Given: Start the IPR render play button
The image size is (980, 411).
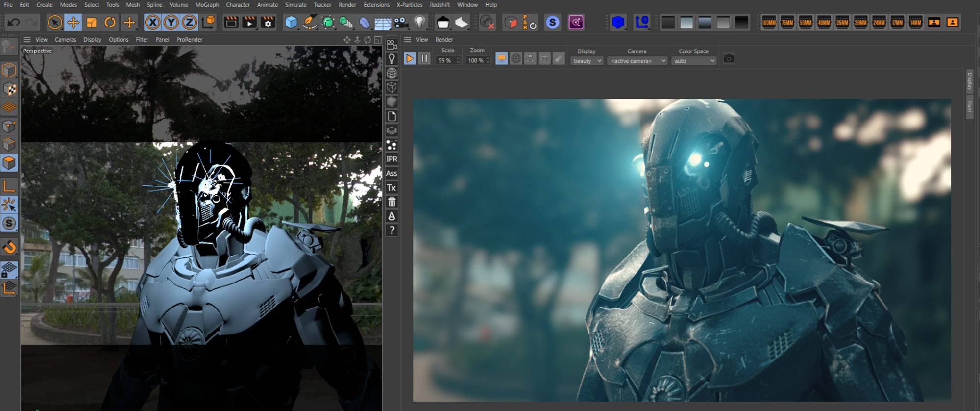Looking at the screenshot, I should [410, 59].
